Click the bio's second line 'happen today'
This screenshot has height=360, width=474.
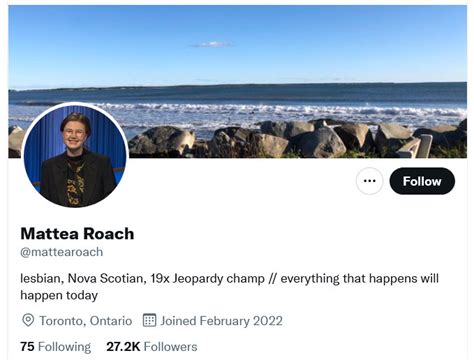pyautogui.click(x=59, y=295)
